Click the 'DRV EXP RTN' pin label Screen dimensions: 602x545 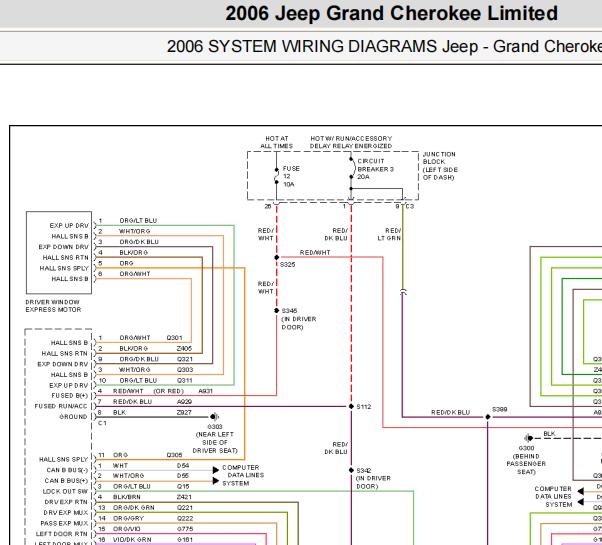pyautogui.click(x=66, y=502)
